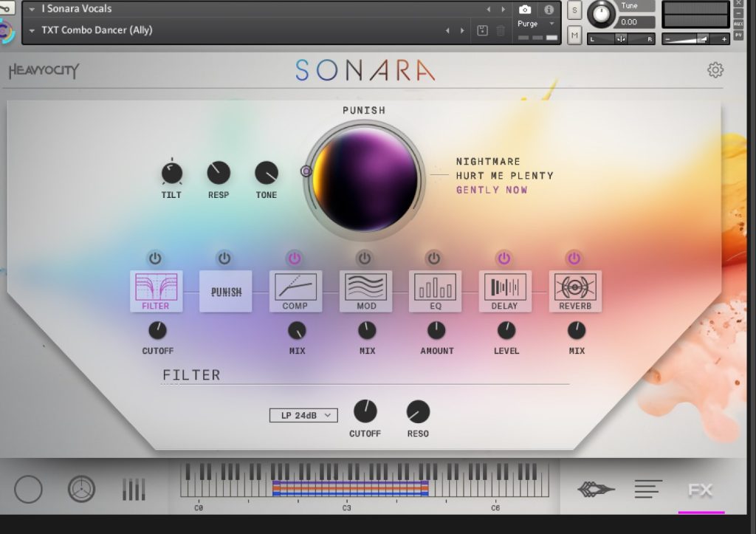Open the Sonara settings gear

click(715, 70)
